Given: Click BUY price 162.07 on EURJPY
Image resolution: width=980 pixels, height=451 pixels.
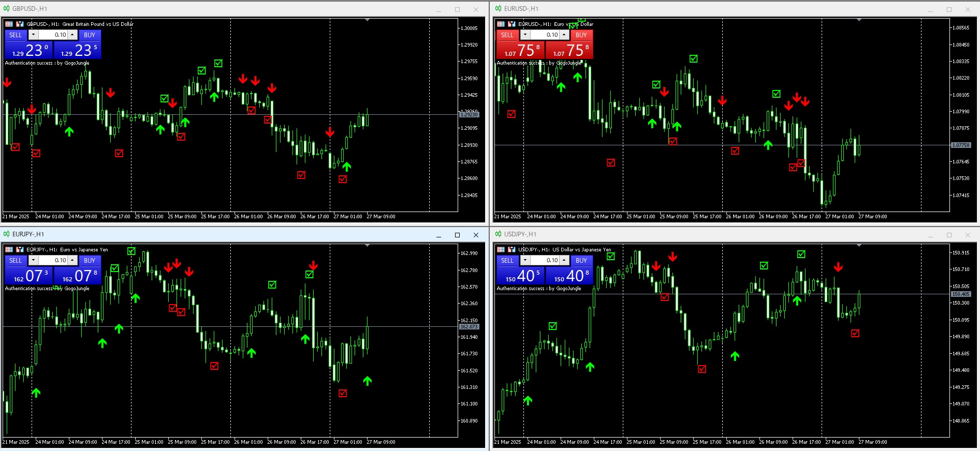Looking at the screenshot, I should tap(78, 276).
